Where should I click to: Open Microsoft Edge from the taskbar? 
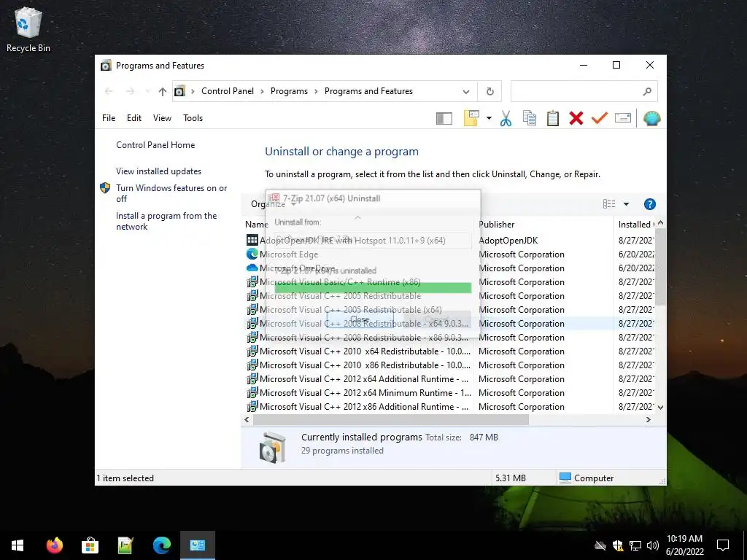(x=161, y=545)
